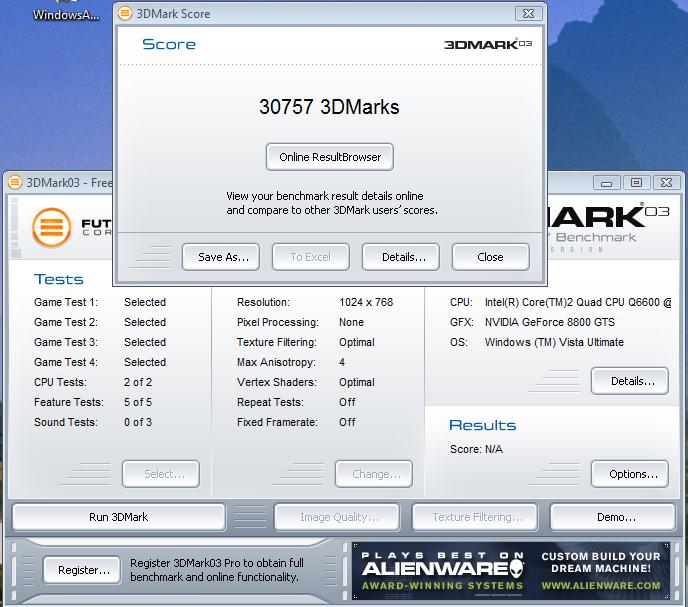Click the Texture Filtering... button
The image size is (688, 607).
point(475,517)
